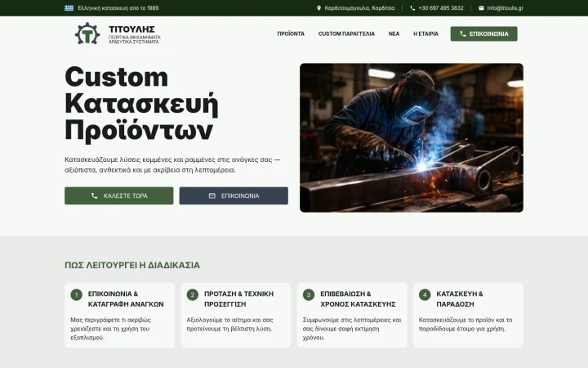Click the 'ΓΕΩΡΓΙΚΑ ΜΗΧΑΝΗΜΑΤΑ' logo tagline
588x368 pixels.
pyautogui.click(x=134, y=37)
